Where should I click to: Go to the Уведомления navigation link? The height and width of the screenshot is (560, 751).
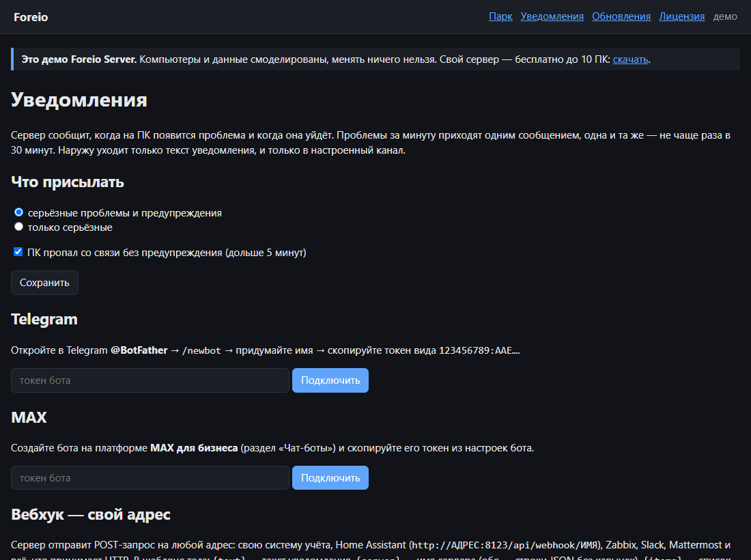552,17
